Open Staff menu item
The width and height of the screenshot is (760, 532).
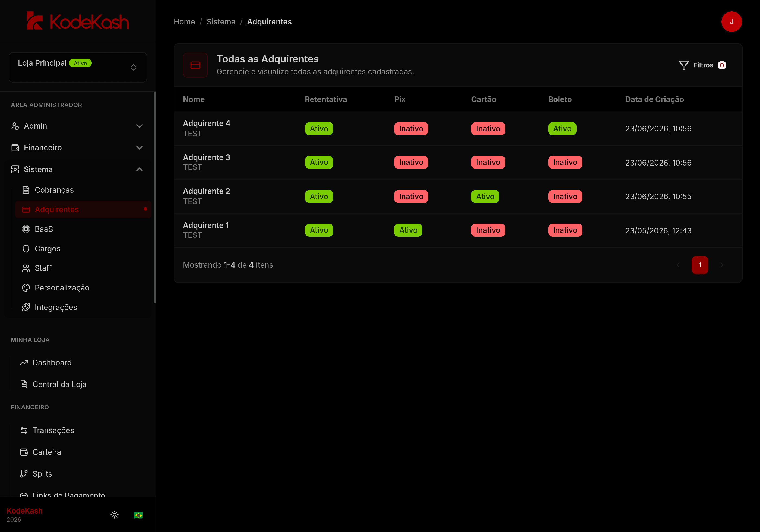[x=83, y=268]
